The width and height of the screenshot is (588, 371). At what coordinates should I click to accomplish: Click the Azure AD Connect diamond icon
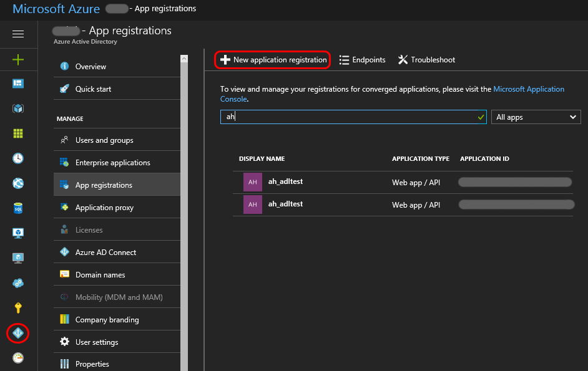64,252
